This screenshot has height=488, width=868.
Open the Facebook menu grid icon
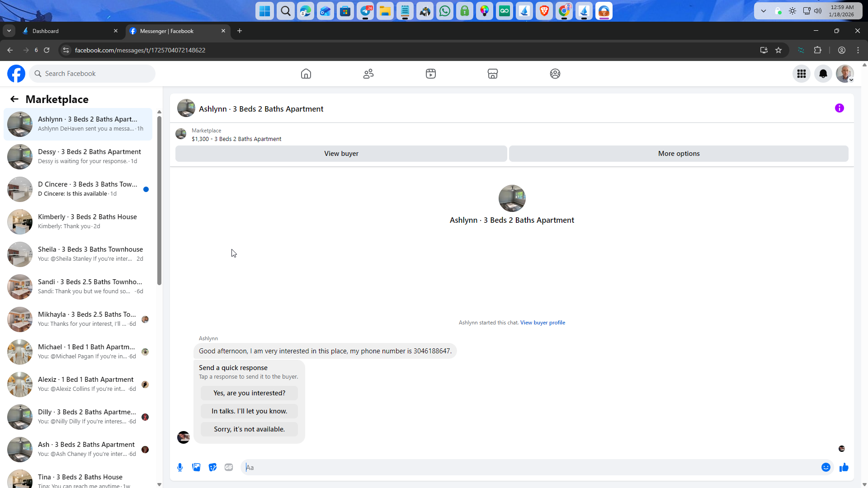tap(801, 74)
